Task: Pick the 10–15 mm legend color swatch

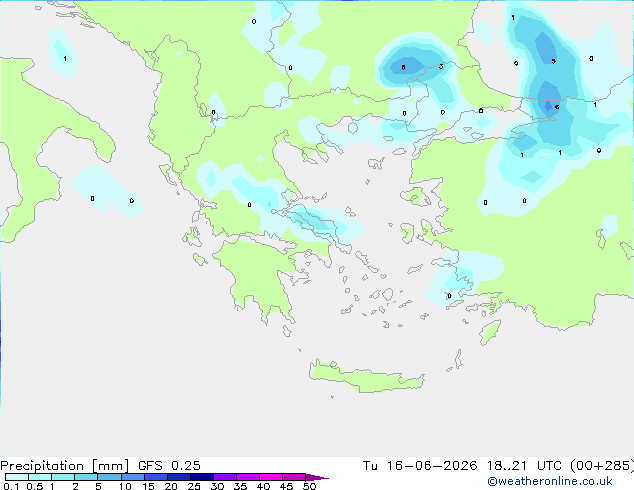Action: 132,477
